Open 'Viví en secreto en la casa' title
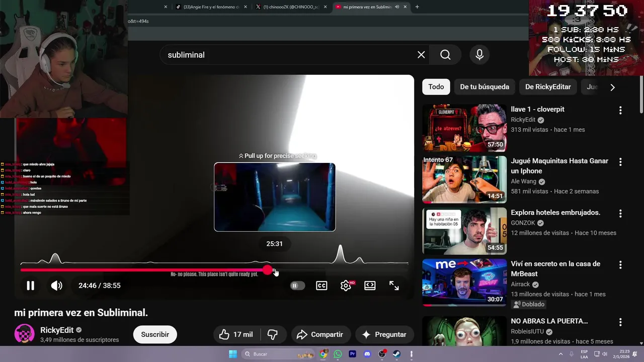 coord(555,269)
